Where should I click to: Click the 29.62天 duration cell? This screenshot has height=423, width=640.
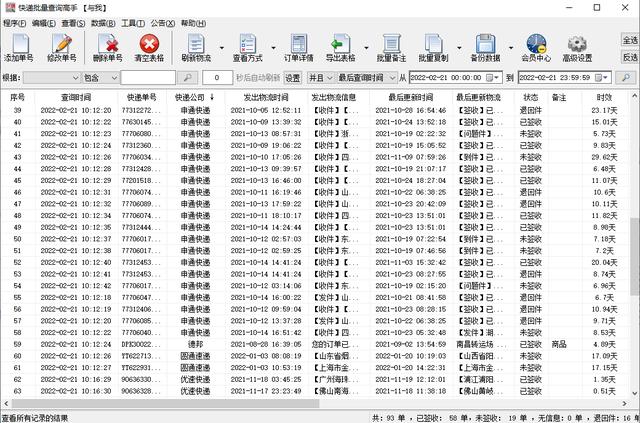click(604, 157)
